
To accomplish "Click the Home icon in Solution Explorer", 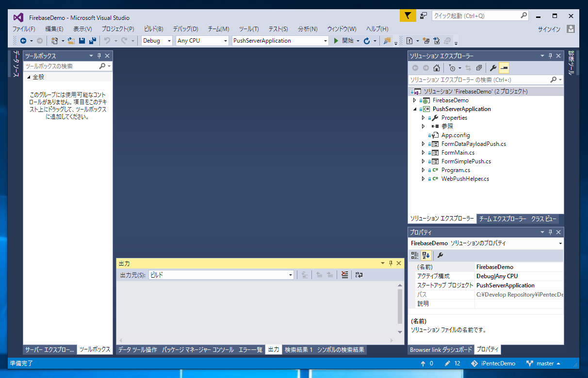I will pyautogui.click(x=436, y=68).
